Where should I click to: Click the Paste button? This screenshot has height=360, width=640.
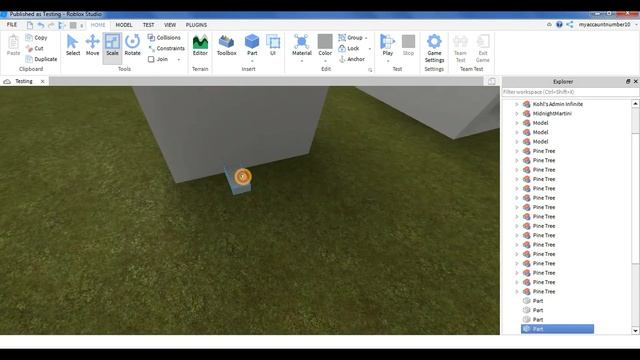(13, 45)
